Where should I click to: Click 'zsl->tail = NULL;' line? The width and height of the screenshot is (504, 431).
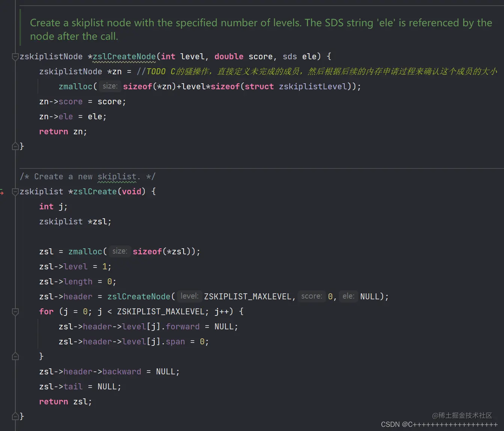pos(80,387)
